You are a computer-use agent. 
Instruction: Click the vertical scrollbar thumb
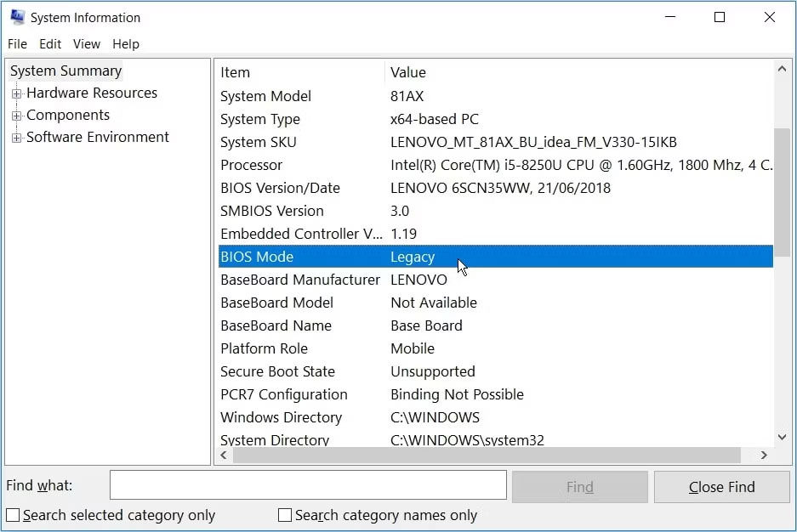pyautogui.click(x=782, y=192)
